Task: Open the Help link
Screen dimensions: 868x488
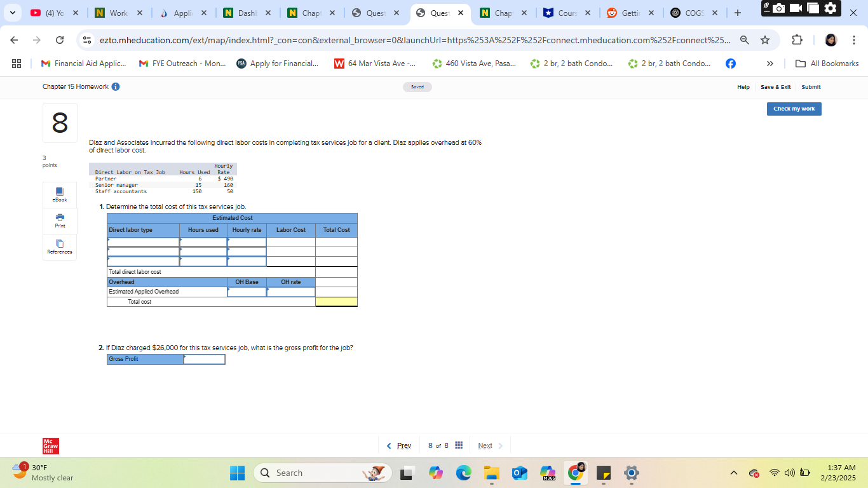Action: point(743,87)
